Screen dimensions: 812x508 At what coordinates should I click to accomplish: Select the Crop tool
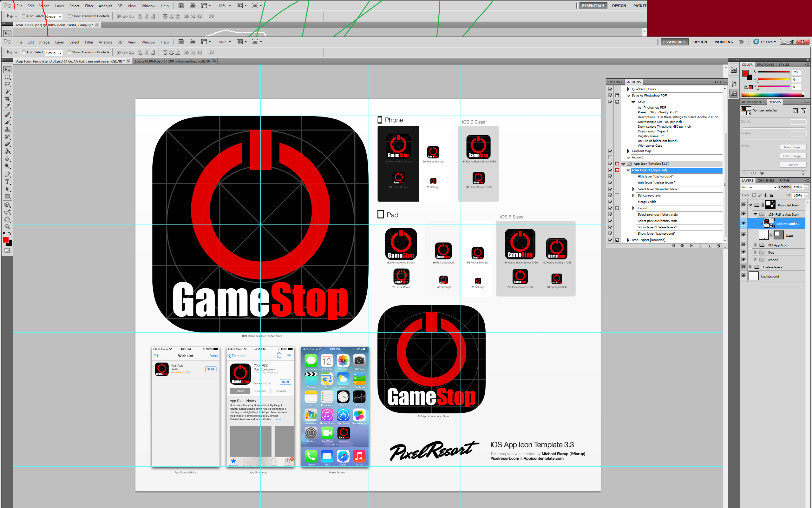click(x=7, y=99)
